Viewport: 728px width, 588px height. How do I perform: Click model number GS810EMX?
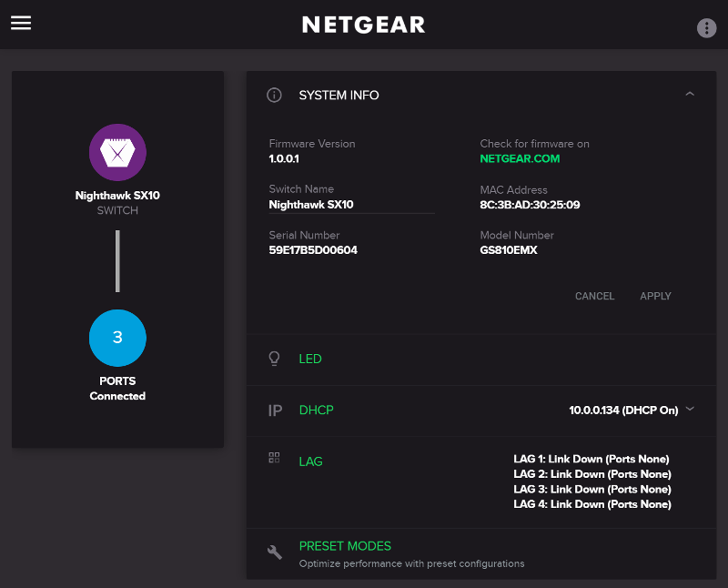click(509, 250)
